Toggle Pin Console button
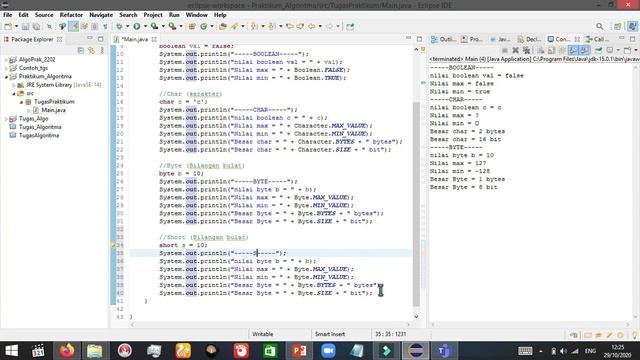This screenshot has height=360, width=640. click(598, 50)
